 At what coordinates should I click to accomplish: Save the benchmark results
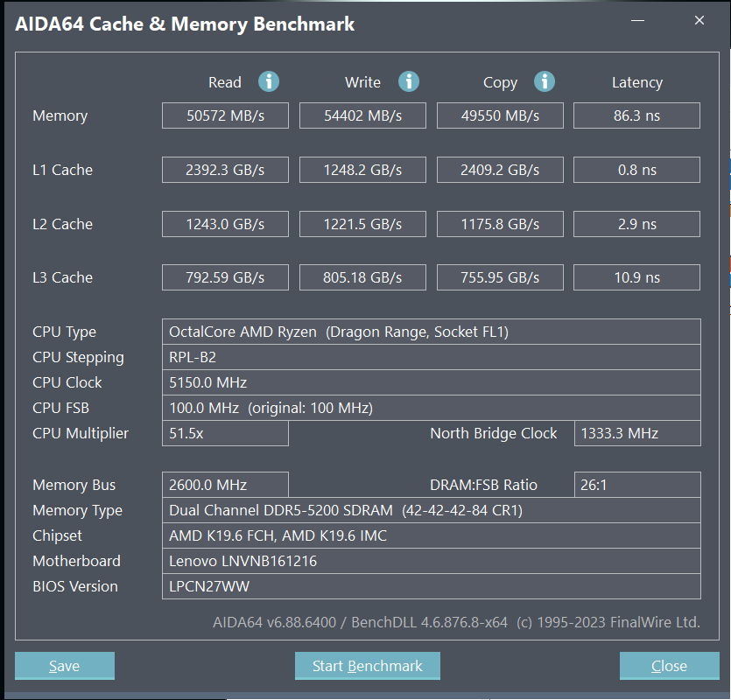[x=64, y=666]
